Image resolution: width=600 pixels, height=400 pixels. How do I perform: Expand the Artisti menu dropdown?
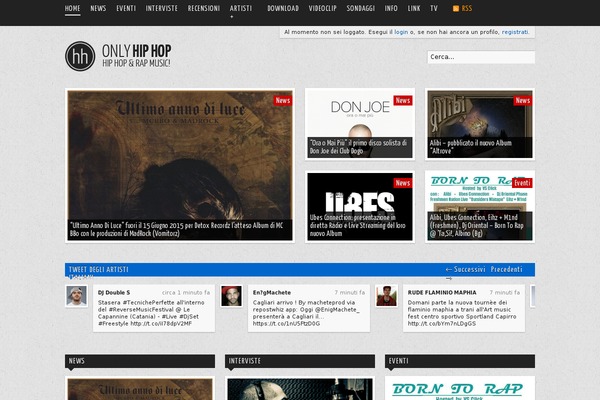pyautogui.click(x=241, y=8)
